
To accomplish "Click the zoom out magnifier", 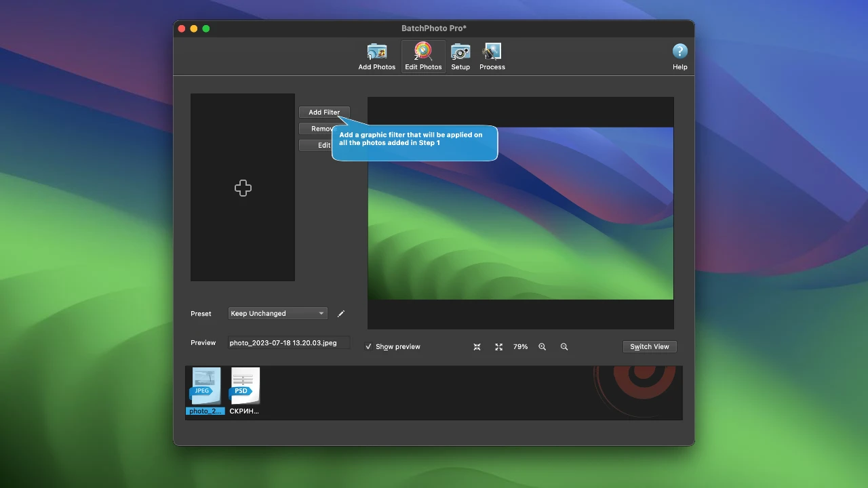I will coord(564,347).
